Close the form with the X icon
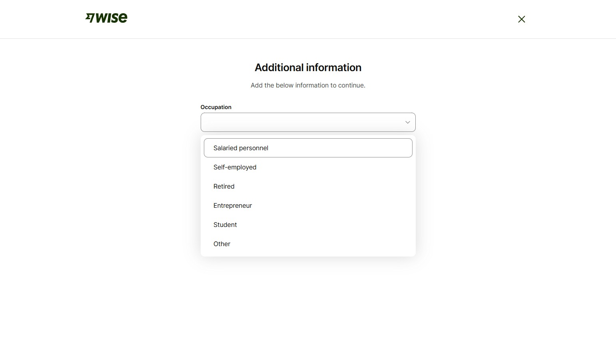 tap(521, 19)
